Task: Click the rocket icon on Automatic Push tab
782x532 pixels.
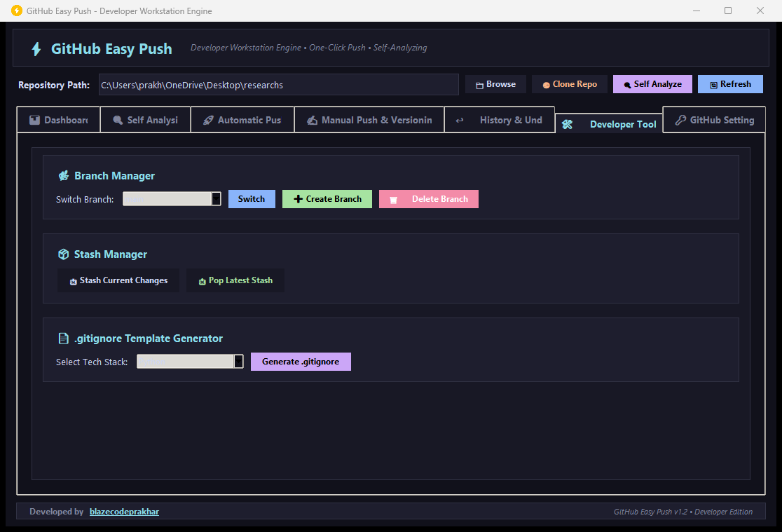Action: click(x=209, y=121)
